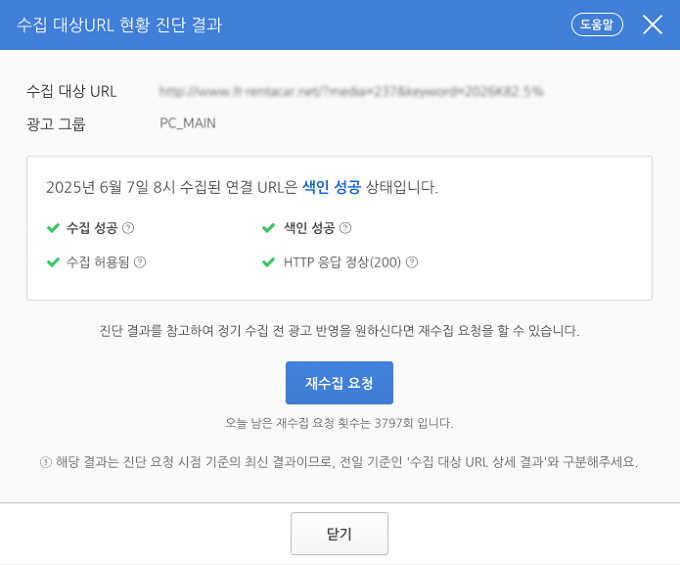Click the green checkmark before 수집 성공
The width and height of the screenshot is (680, 565).
[x=53, y=228]
